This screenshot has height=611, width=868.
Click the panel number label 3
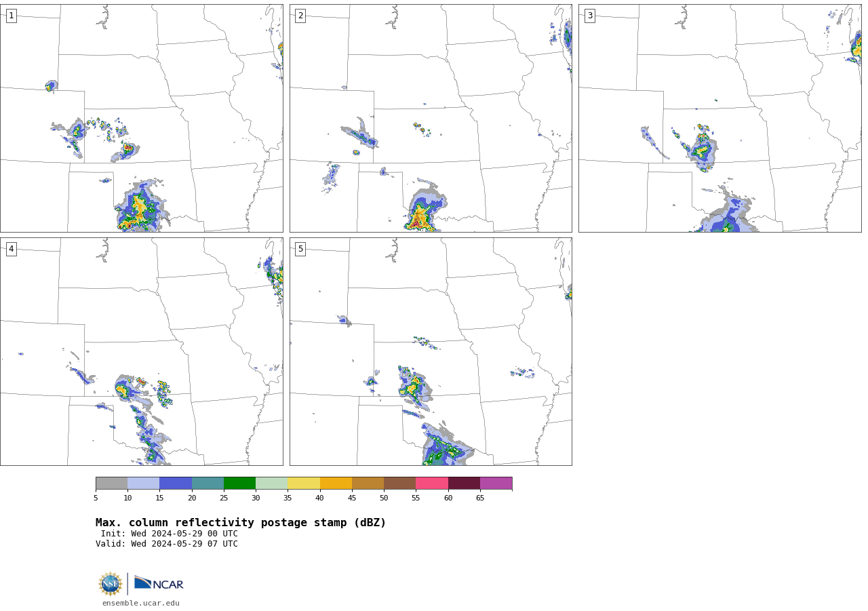(x=589, y=16)
